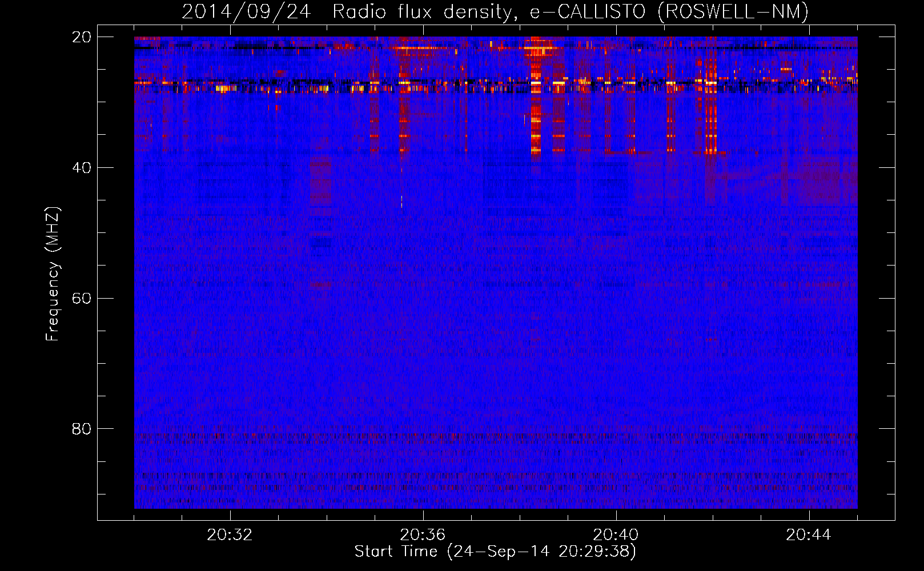Click the 20:32 time tick label
This screenshot has height=571, width=924.
click(x=230, y=534)
